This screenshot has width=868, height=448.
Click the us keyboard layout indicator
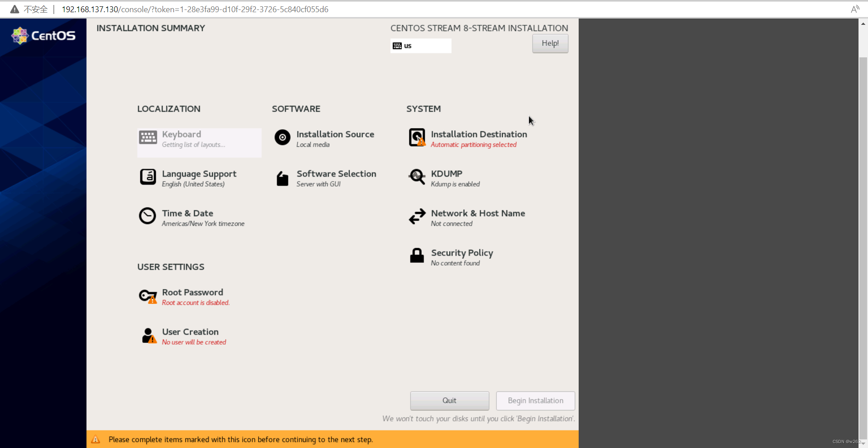coord(421,46)
